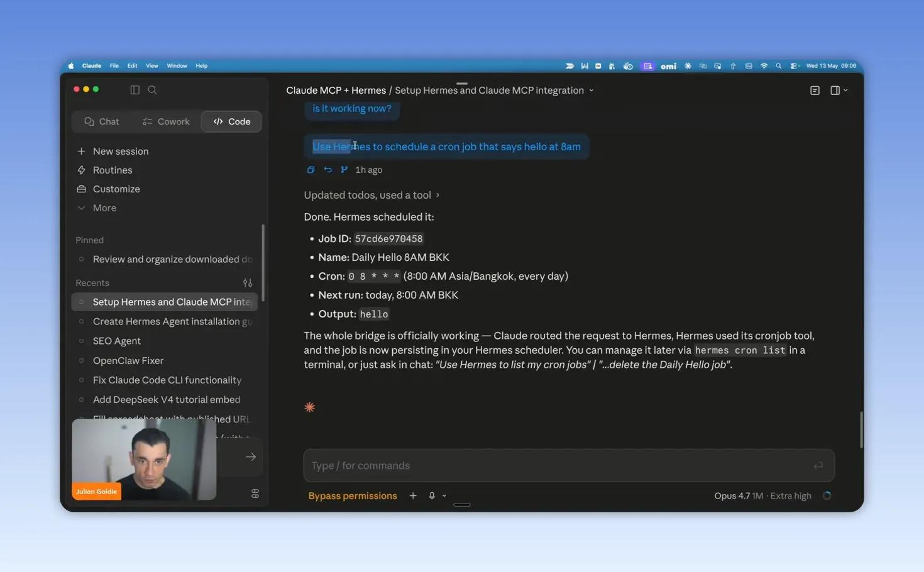Open search with the sidebar magnifier icon
This screenshot has width=924, height=572.
[x=152, y=90]
